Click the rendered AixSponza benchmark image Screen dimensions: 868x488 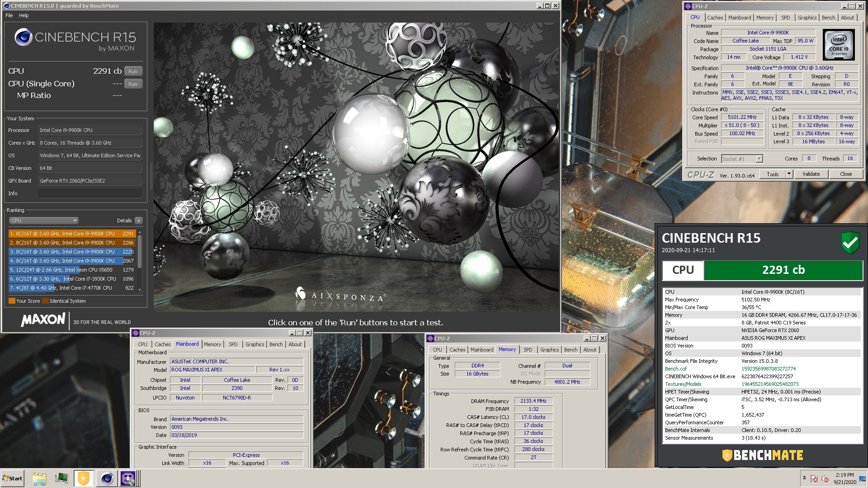[x=356, y=167]
